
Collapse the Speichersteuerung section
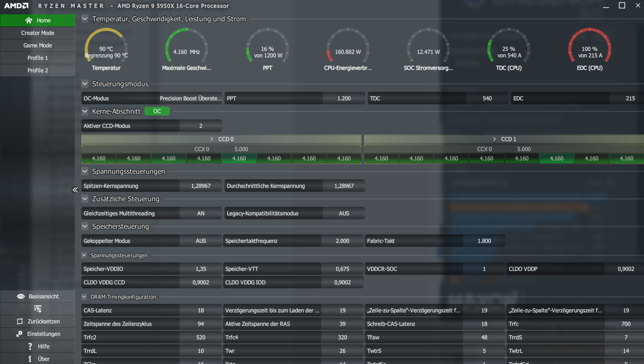point(85,226)
